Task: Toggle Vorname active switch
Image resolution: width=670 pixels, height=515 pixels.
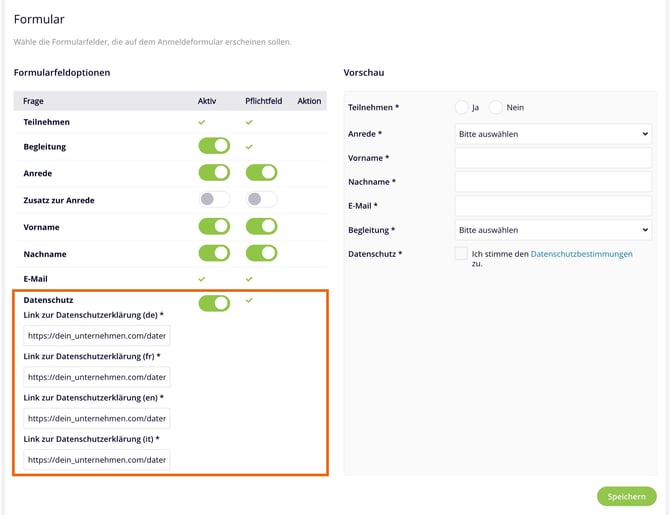Action: point(214,227)
